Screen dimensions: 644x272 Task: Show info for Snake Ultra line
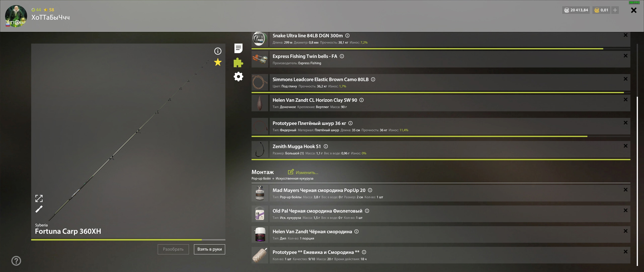pyautogui.click(x=347, y=36)
